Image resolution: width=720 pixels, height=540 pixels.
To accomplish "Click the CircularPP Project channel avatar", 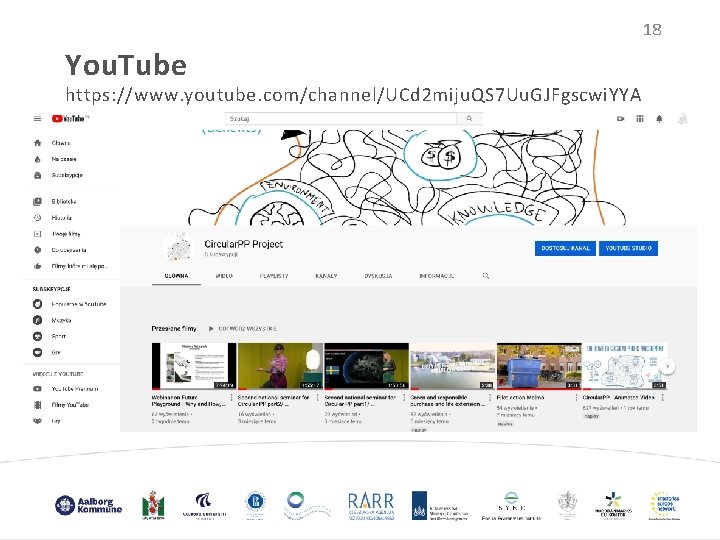I will pyautogui.click(x=179, y=247).
